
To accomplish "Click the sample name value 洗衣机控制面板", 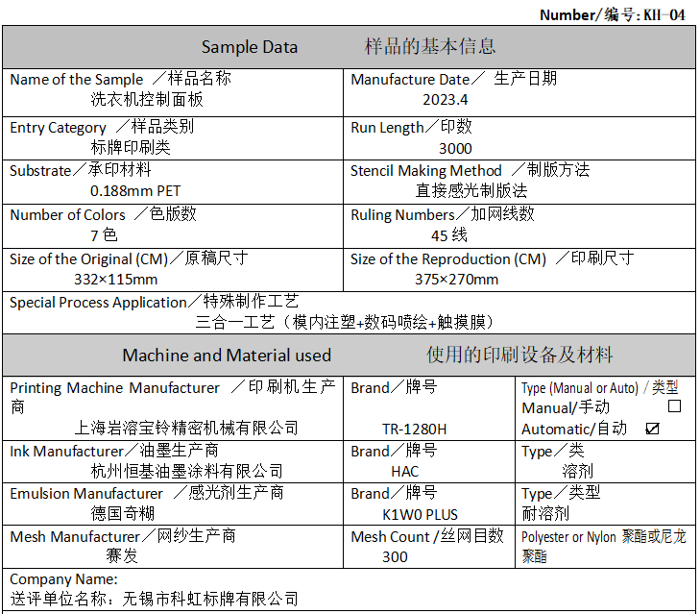I will coord(147,99).
